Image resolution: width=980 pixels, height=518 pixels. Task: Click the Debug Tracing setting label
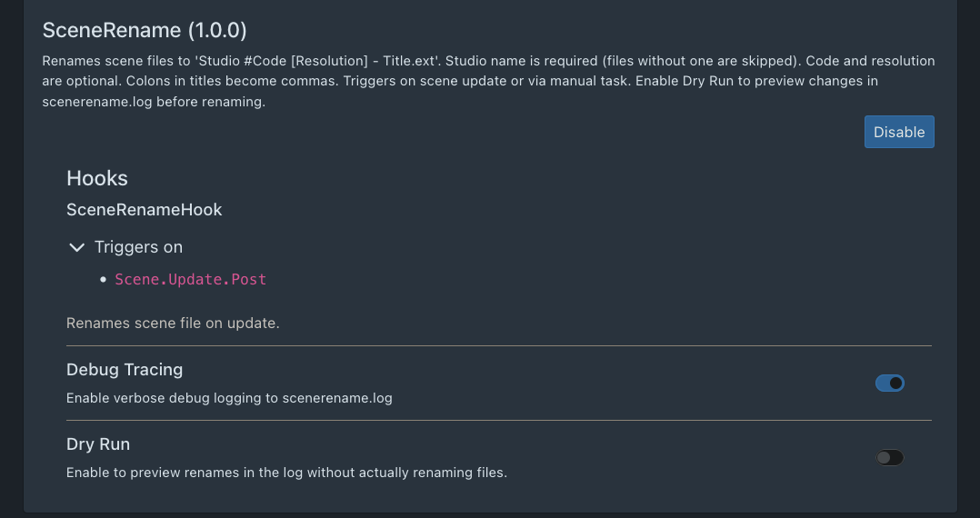(x=125, y=370)
